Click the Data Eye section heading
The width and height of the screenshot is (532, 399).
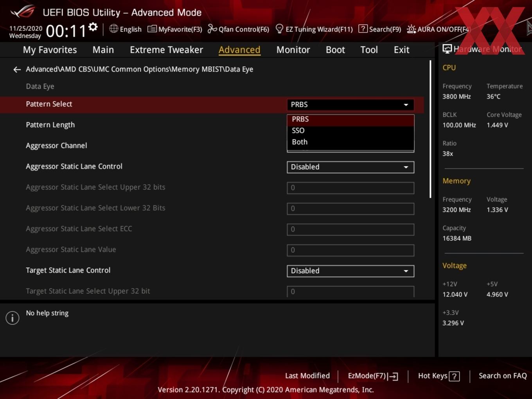(40, 86)
